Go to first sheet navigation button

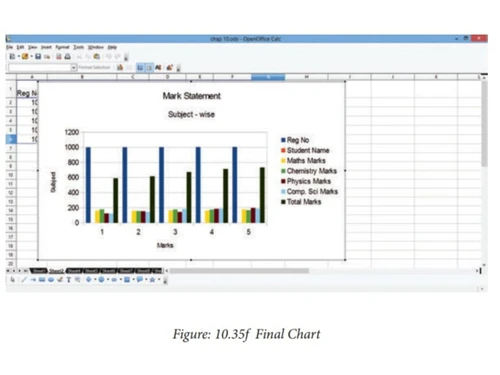point(8,271)
